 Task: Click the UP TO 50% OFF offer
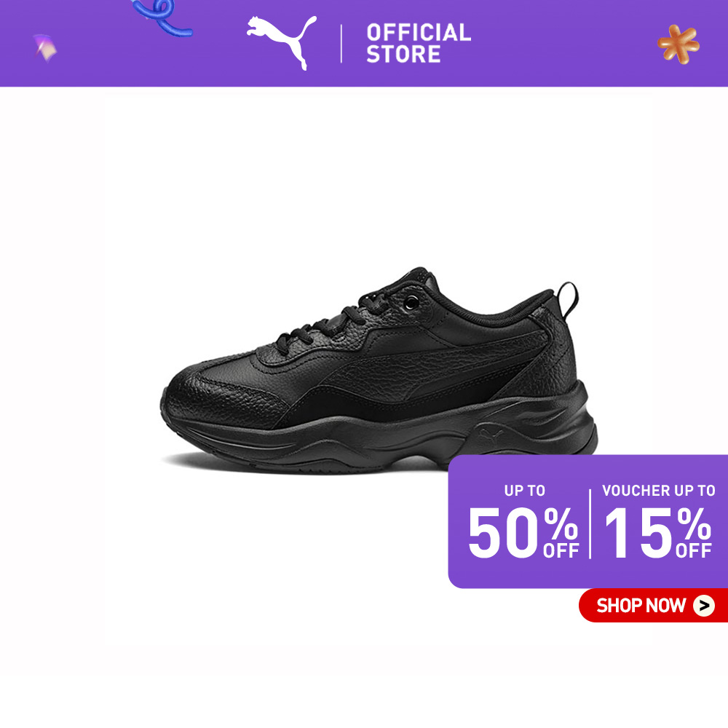523,522
